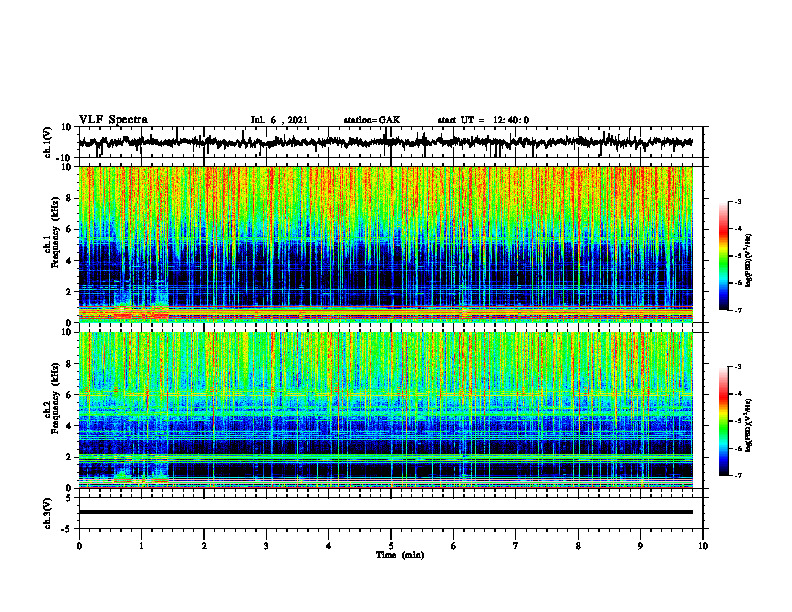Image resolution: width=792 pixels, height=612 pixels.
Task: Click the ch.1 spectrogram color scale bar
Action: (x=724, y=256)
